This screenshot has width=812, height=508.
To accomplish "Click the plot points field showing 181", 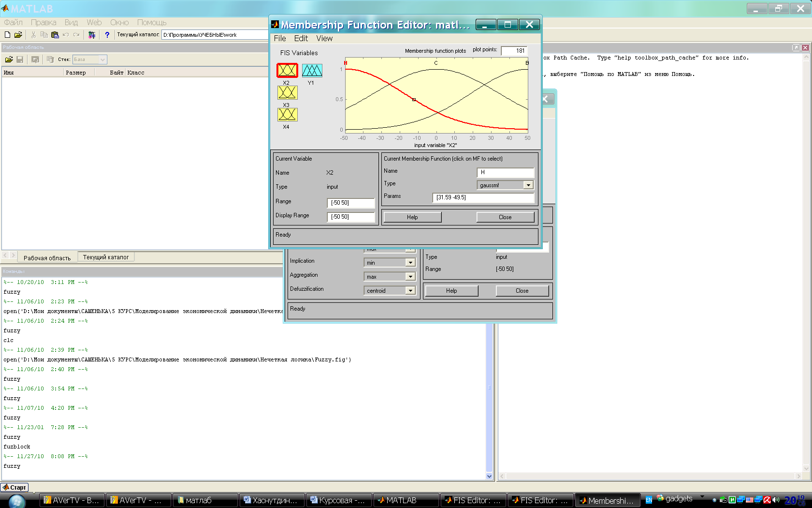I will click(x=514, y=51).
